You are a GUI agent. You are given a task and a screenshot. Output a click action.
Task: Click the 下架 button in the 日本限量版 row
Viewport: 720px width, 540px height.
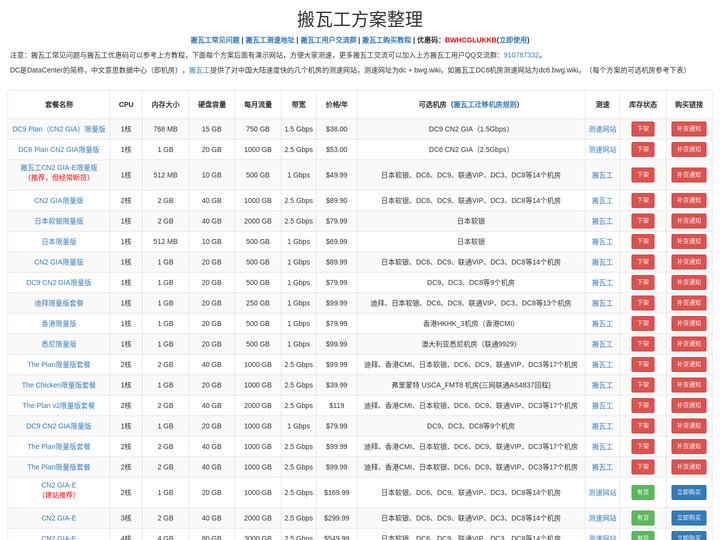click(x=643, y=242)
